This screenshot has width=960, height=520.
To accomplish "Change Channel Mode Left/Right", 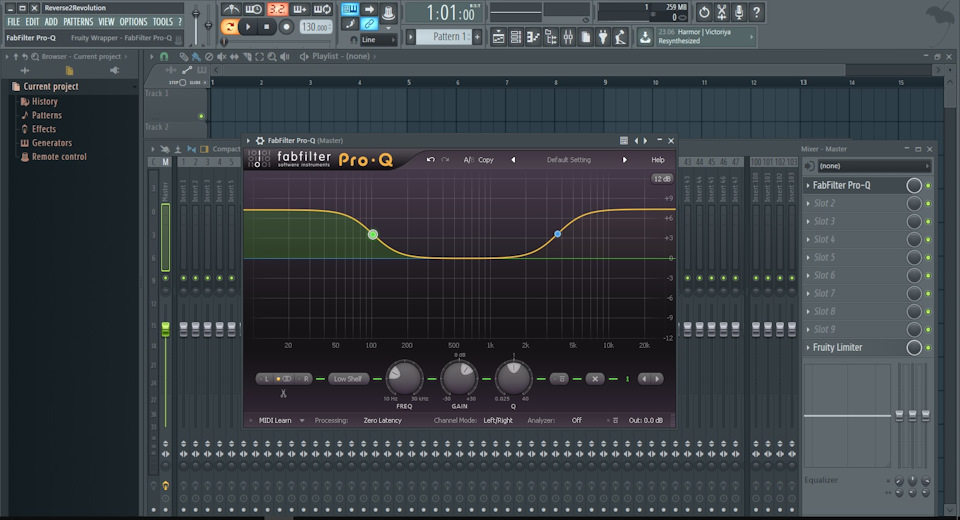I will pyautogui.click(x=498, y=421).
